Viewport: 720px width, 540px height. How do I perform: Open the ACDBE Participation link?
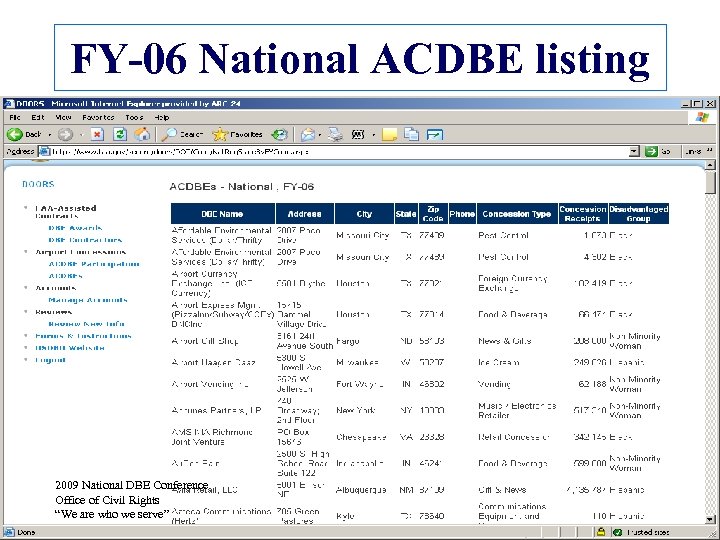click(94, 264)
